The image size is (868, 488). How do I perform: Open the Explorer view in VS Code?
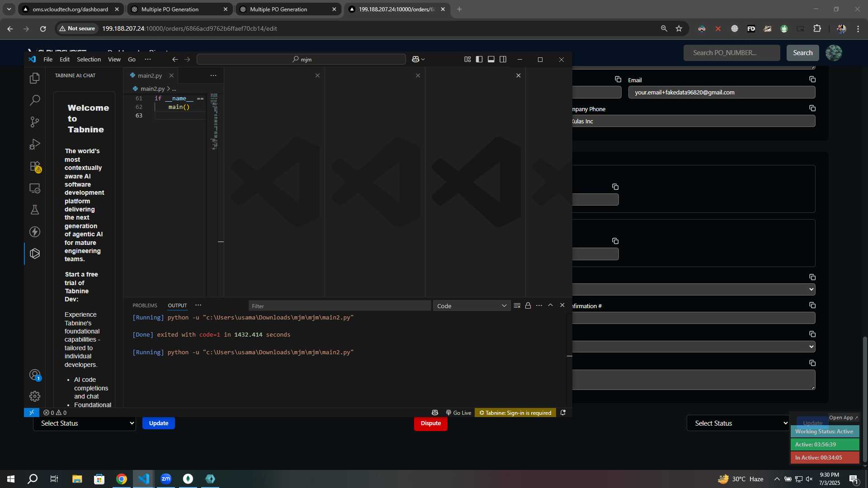tap(35, 78)
